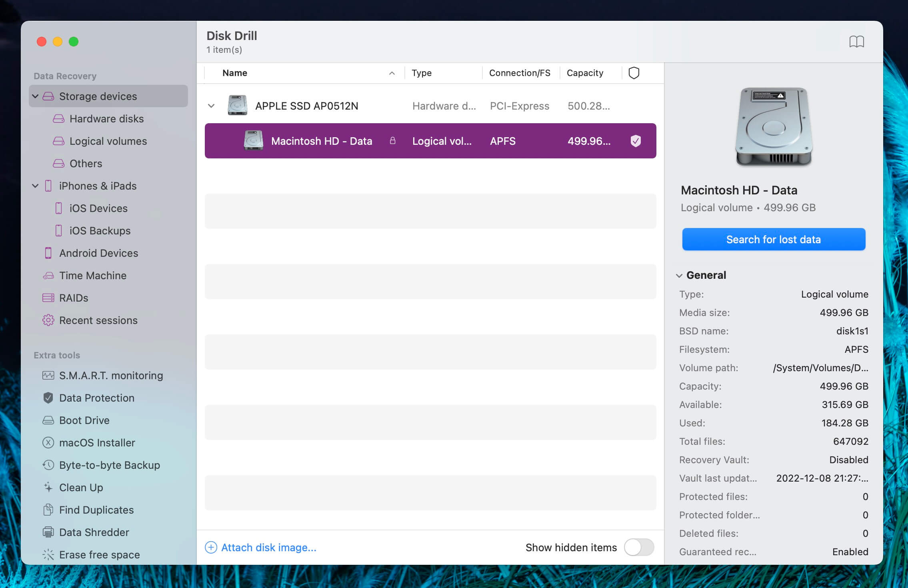Click the Others drive icon
Image resolution: width=908 pixels, height=588 pixels.
pyautogui.click(x=59, y=164)
